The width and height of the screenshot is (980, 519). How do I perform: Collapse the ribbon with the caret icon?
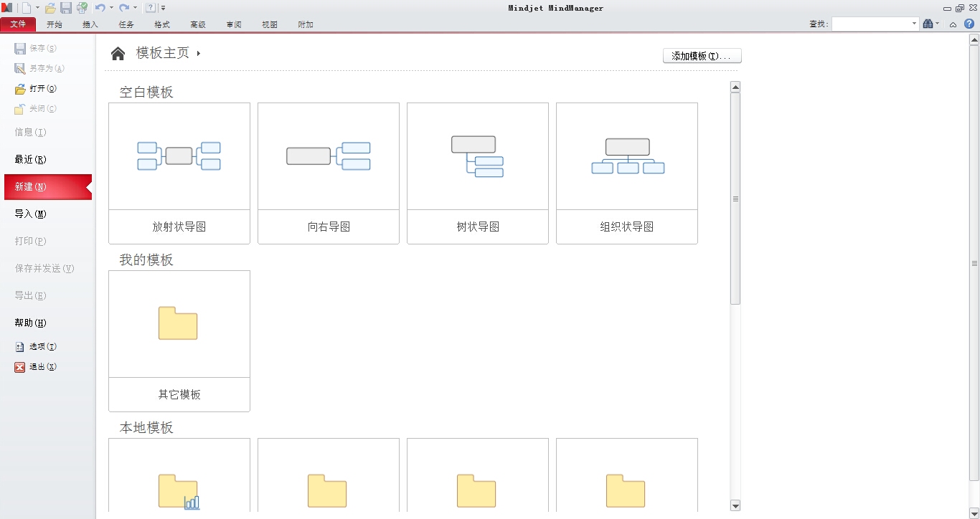pos(953,24)
